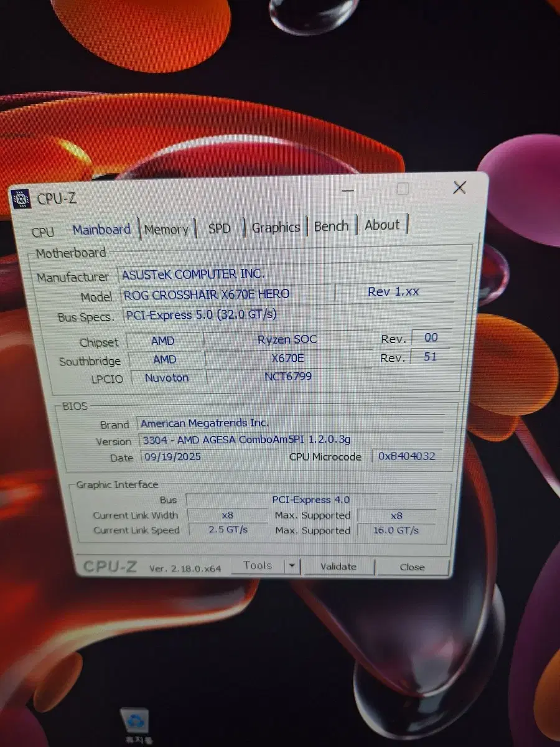Click the BIOS Version 3304 AGESA text
560x747 pixels.
(x=291, y=439)
